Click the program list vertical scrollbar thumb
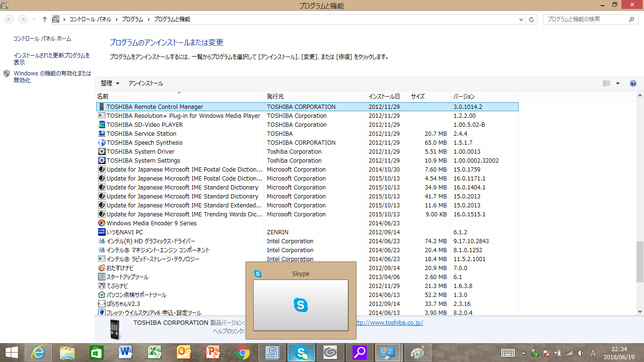This screenshot has width=644, height=362. (x=640, y=262)
